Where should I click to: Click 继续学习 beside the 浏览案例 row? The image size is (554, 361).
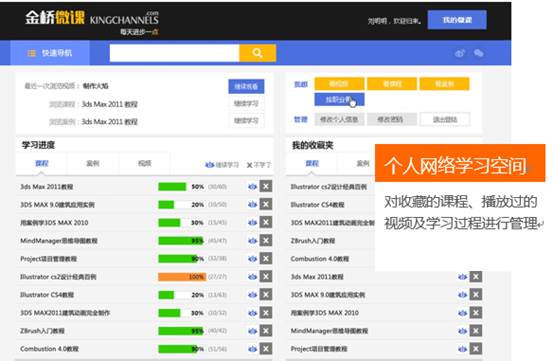(246, 121)
